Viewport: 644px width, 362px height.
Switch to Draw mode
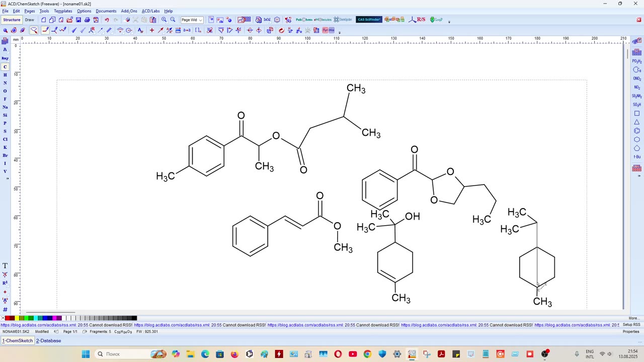click(30, 20)
